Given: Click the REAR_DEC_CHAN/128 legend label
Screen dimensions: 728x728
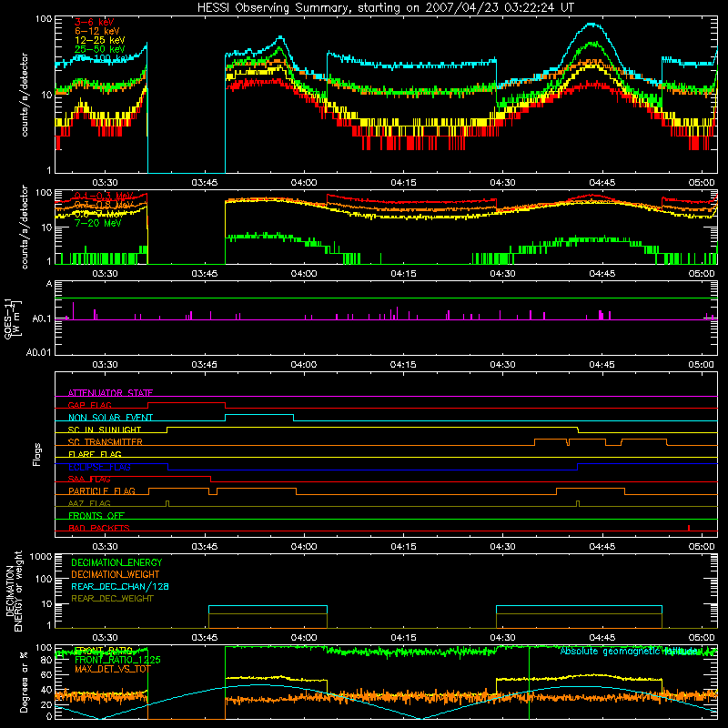Looking at the screenshot, I should (120, 586).
